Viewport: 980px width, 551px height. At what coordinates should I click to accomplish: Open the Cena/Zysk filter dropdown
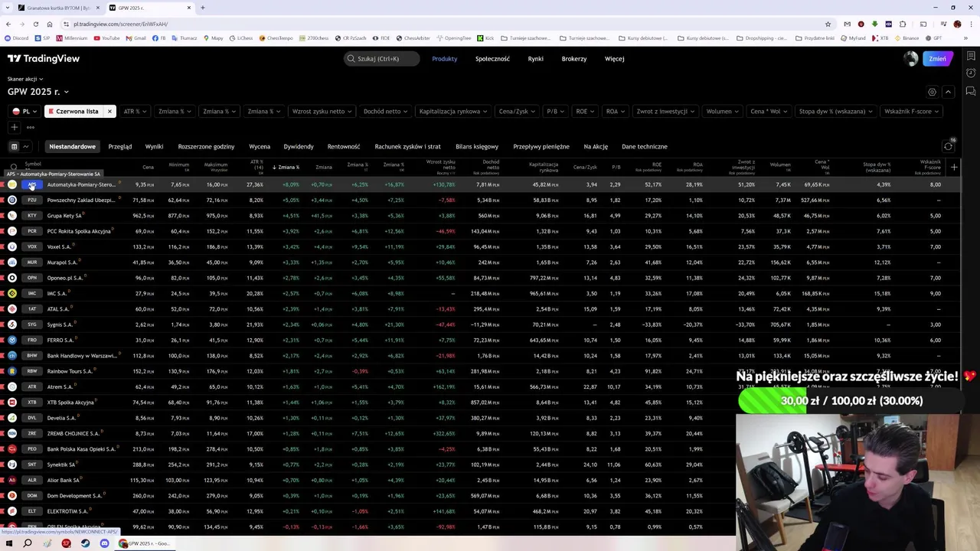click(516, 112)
